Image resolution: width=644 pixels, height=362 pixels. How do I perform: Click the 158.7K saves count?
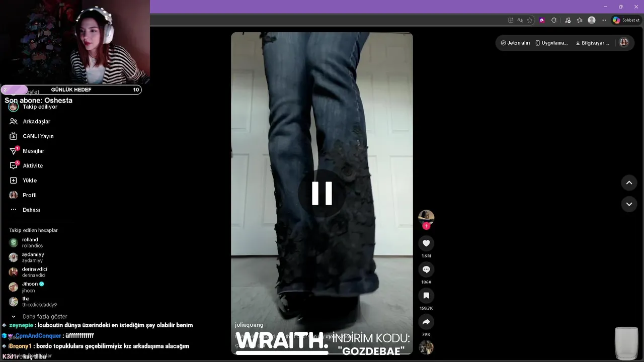[426, 308]
